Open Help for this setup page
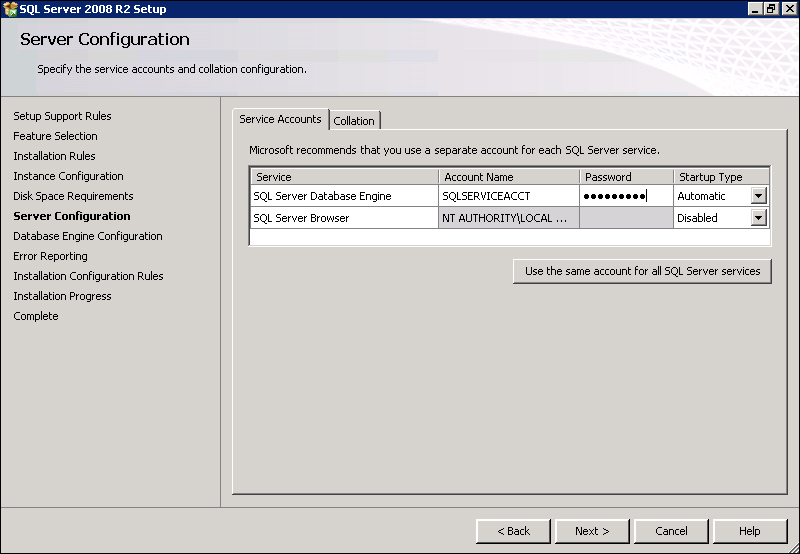This screenshot has height=554, width=800. click(x=750, y=531)
